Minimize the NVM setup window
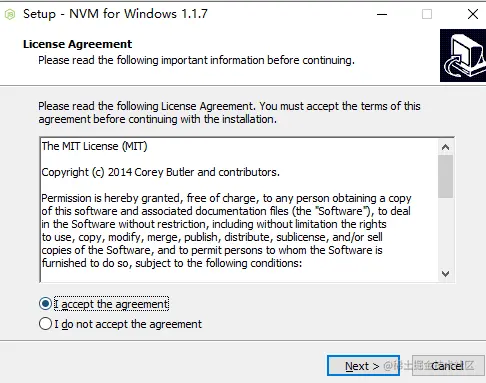486x383 pixels. [382, 14]
